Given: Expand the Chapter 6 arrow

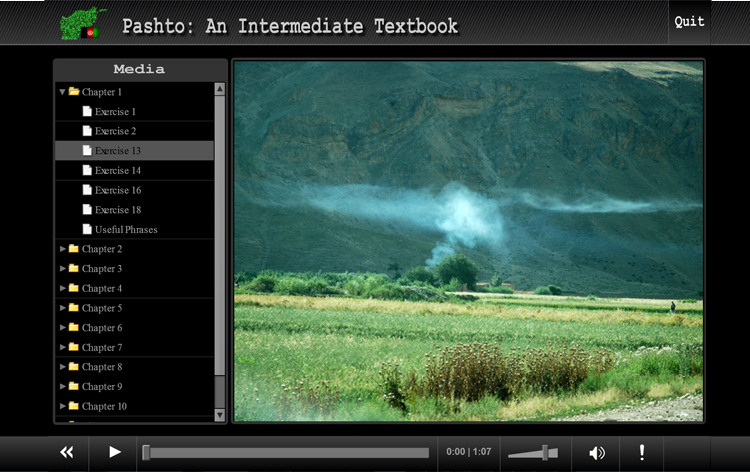Looking at the screenshot, I should pos(63,327).
